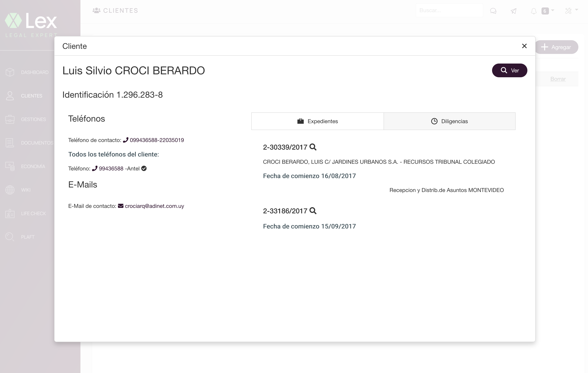Open the Wiki globe icon
The image size is (588, 373).
click(10, 190)
